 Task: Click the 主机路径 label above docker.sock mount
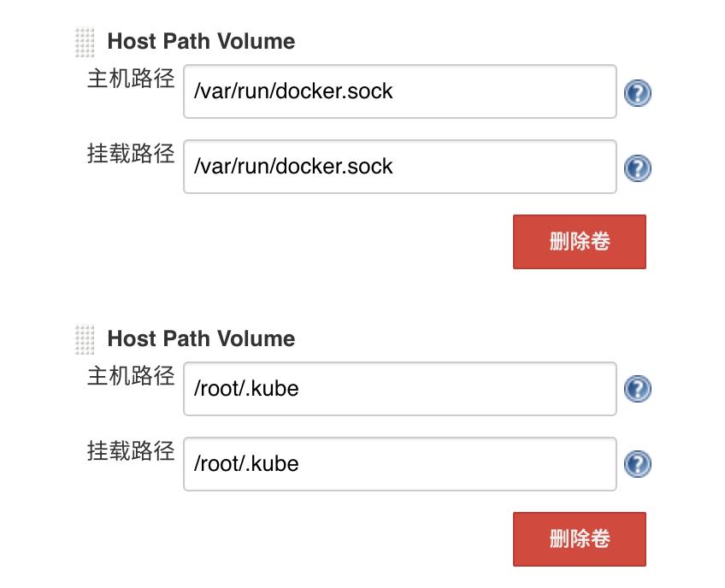pos(131,78)
